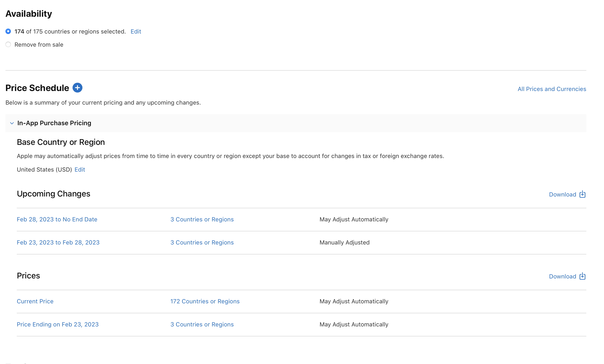Viewport: 604px width, 364px height.
Task: View 3 Countries or Regions for the first upcoming change
Action: (202, 219)
